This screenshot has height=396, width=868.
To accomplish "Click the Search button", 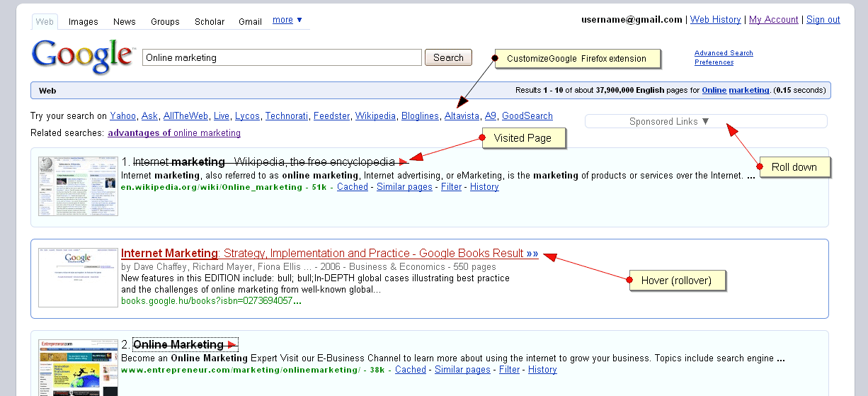I will (448, 57).
